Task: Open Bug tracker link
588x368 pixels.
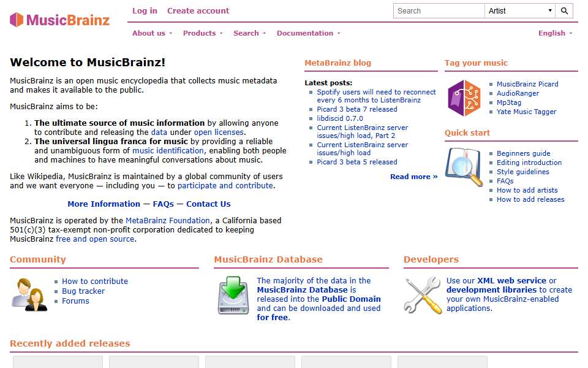Action: click(x=83, y=291)
